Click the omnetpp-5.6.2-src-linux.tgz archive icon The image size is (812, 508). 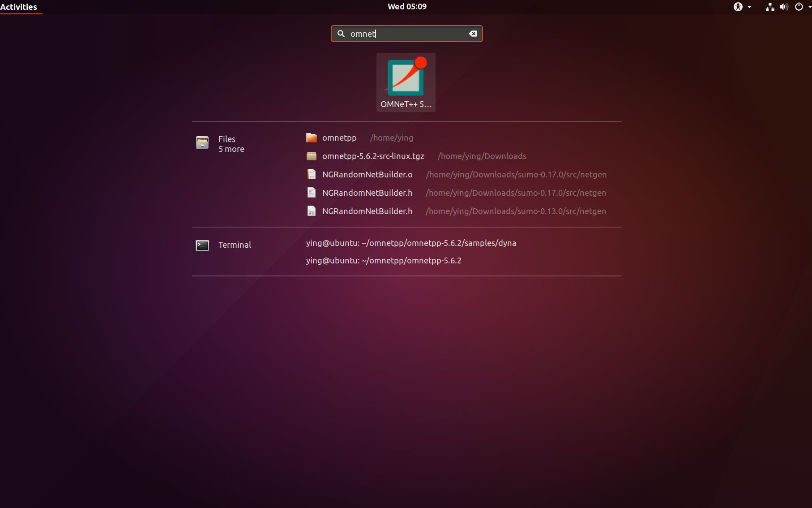point(312,156)
